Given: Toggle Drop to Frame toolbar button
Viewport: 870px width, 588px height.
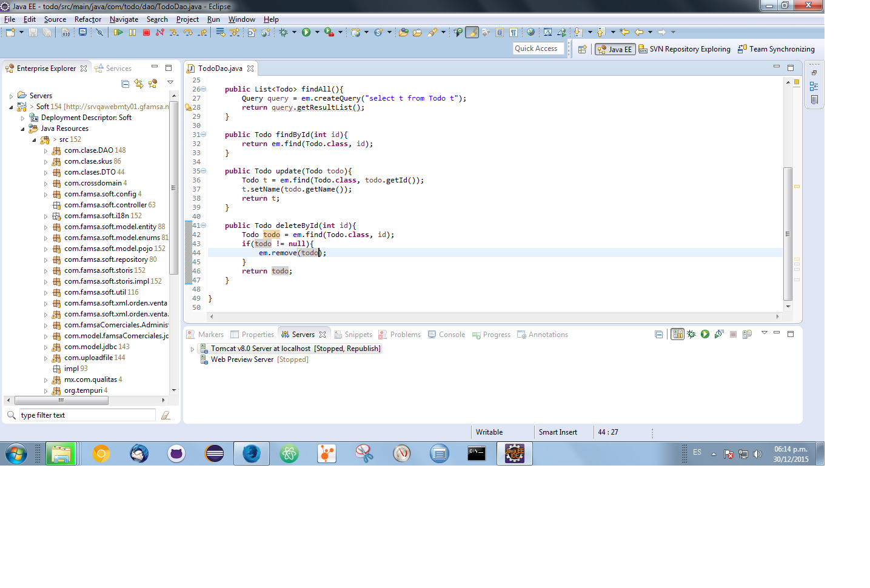Looking at the screenshot, I should [x=220, y=32].
